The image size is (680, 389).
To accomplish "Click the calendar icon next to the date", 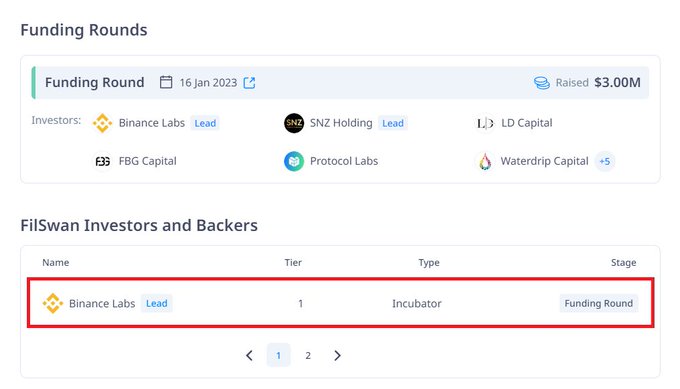I will [166, 82].
